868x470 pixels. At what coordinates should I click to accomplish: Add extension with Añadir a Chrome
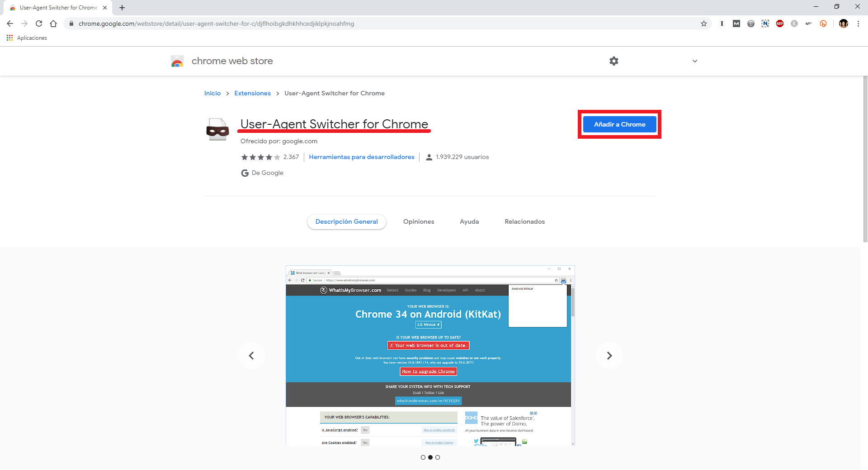point(619,124)
